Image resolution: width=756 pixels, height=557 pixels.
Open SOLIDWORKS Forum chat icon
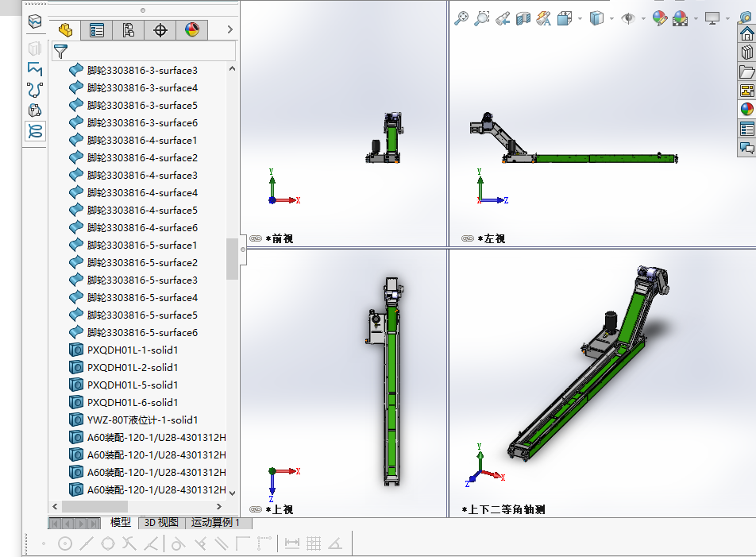(x=746, y=148)
